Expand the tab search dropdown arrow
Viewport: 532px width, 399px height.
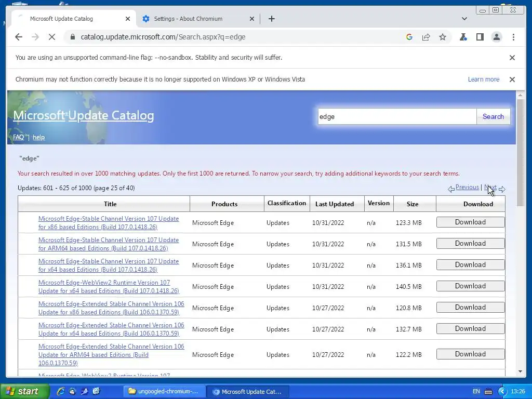pyautogui.click(x=464, y=19)
